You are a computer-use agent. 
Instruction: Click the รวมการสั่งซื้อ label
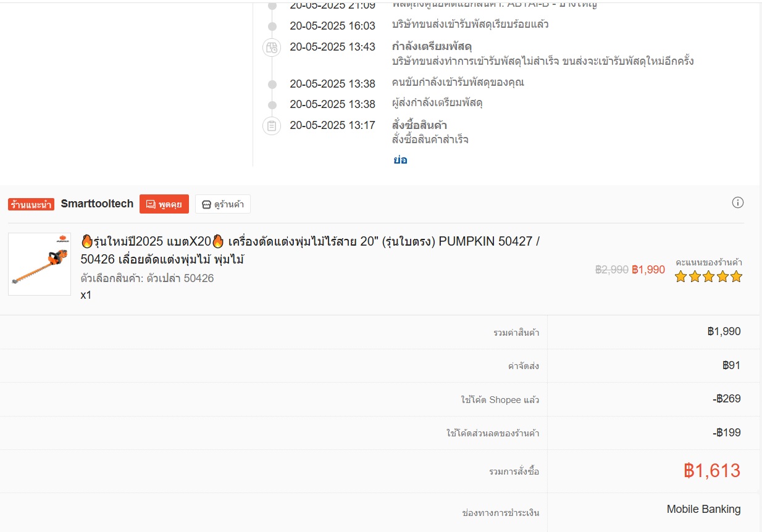pyautogui.click(x=514, y=472)
